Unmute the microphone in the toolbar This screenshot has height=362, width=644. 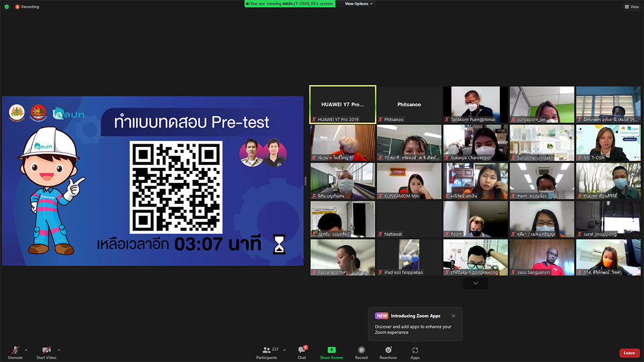15,352
